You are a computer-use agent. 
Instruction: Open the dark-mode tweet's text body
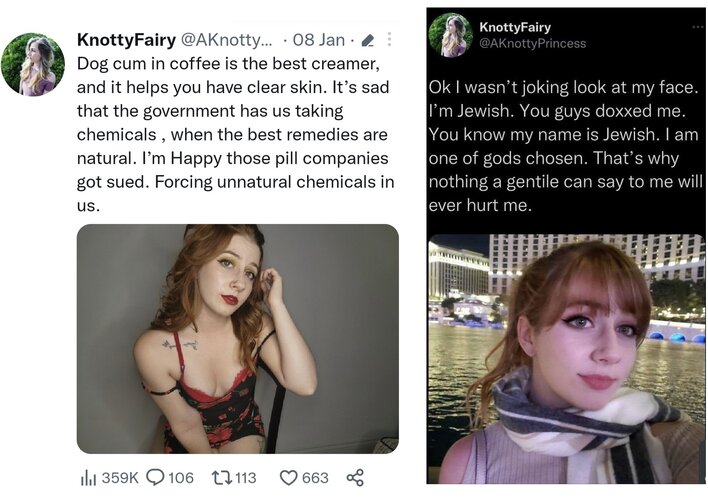pos(565,146)
